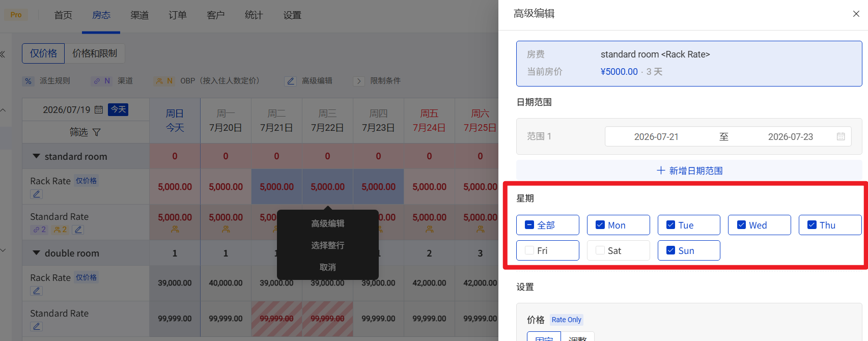Open the 渠道 menu
The image size is (868, 341).
pyautogui.click(x=139, y=15)
